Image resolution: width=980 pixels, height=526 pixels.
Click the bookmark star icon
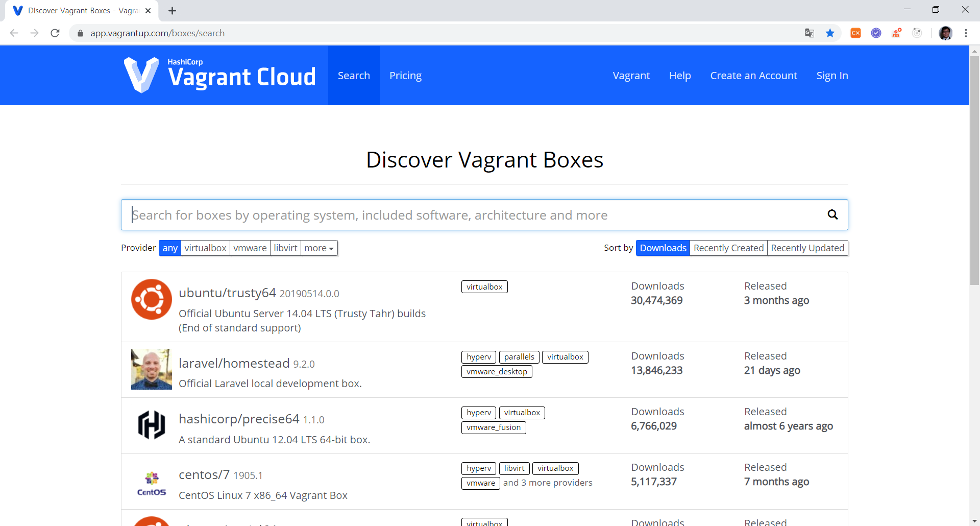pos(830,33)
